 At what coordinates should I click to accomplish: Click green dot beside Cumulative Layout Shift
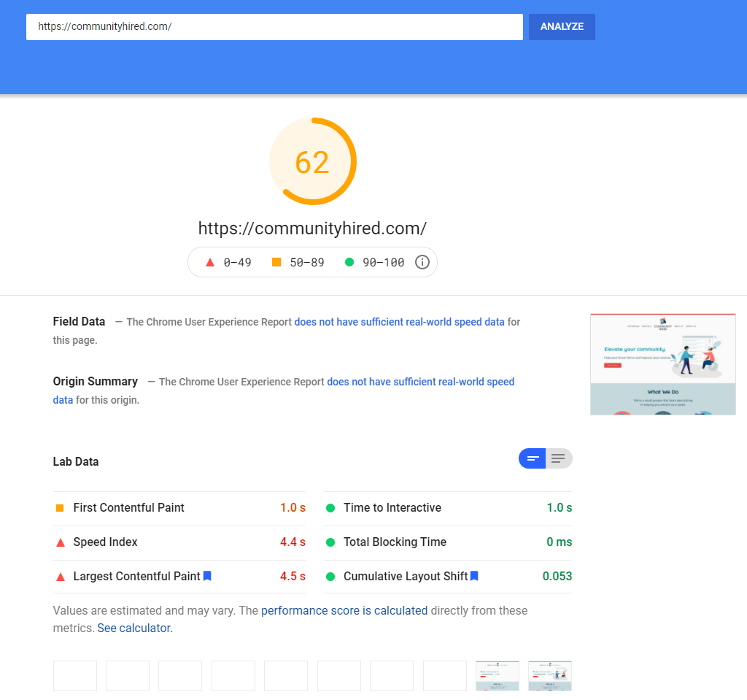(330, 577)
